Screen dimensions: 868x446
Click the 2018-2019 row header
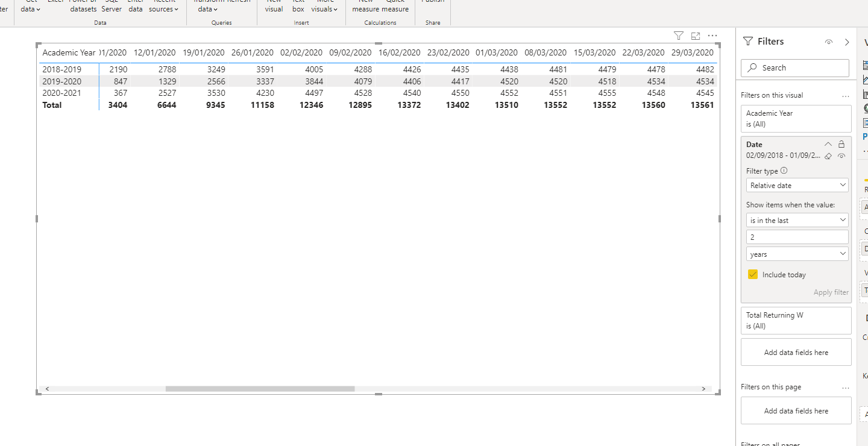point(62,69)
